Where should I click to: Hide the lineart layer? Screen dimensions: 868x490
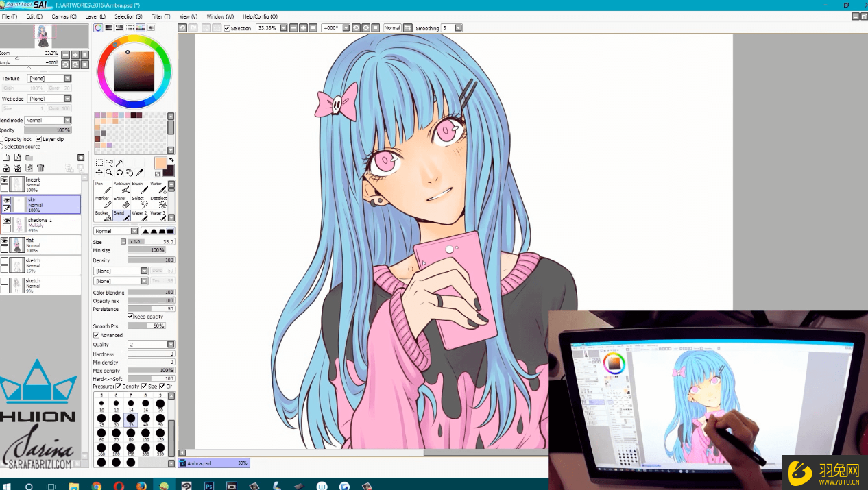pyautogui.click(x=5, y=180)
